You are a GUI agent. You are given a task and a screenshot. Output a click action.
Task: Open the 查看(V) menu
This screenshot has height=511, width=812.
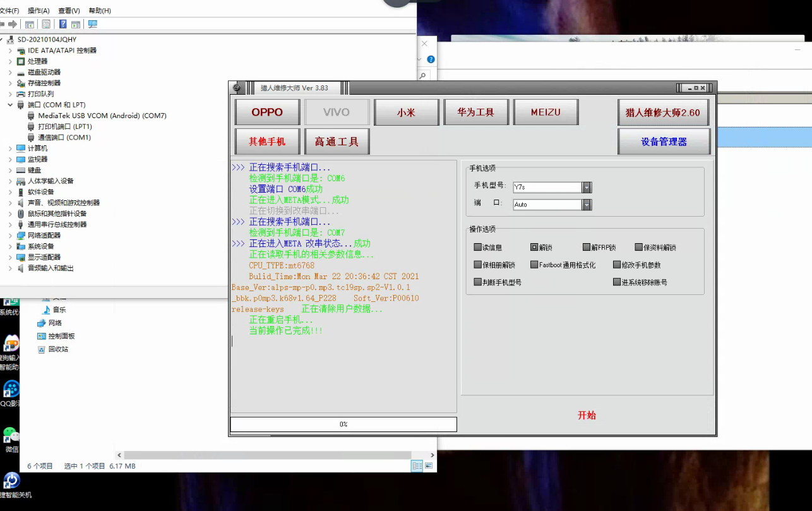click(69, 11)
